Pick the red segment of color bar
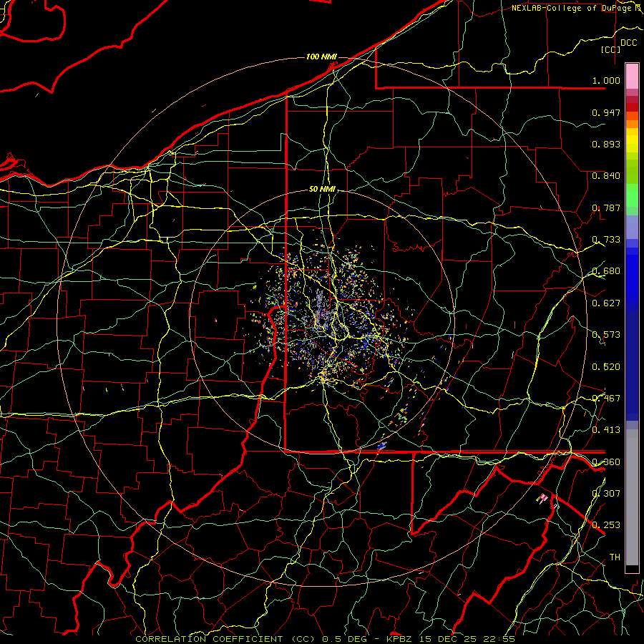 (632, 107)
